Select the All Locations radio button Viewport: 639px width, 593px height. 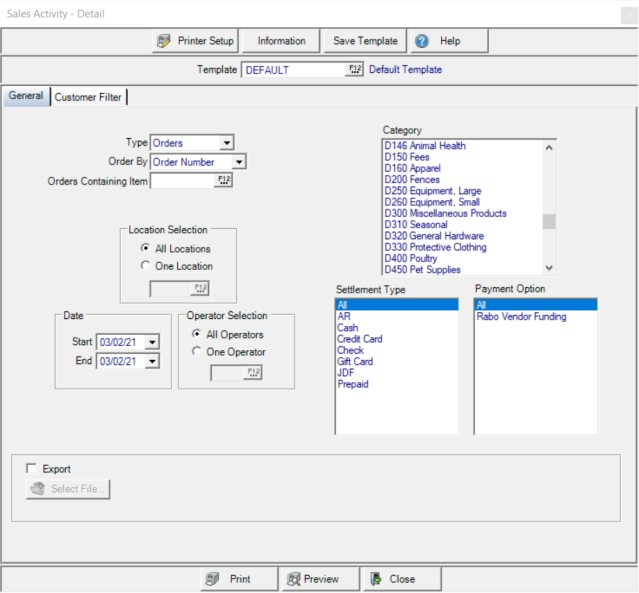(x=146, y=248)
